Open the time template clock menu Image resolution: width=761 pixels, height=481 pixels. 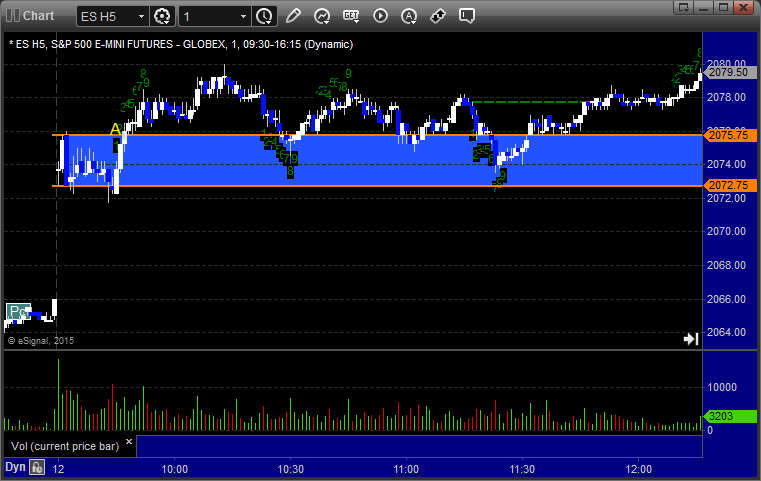coord(264,16)
